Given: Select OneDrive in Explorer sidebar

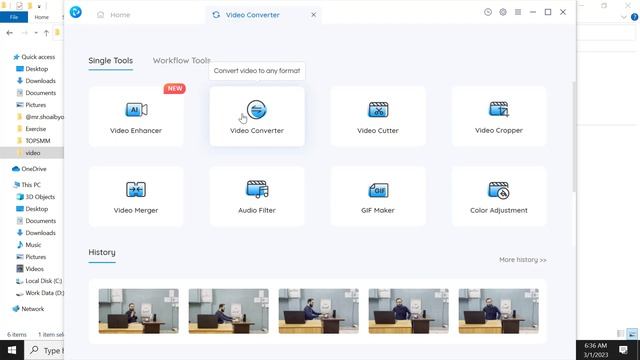Looking at the screenshot, I should tap(29, 169).
